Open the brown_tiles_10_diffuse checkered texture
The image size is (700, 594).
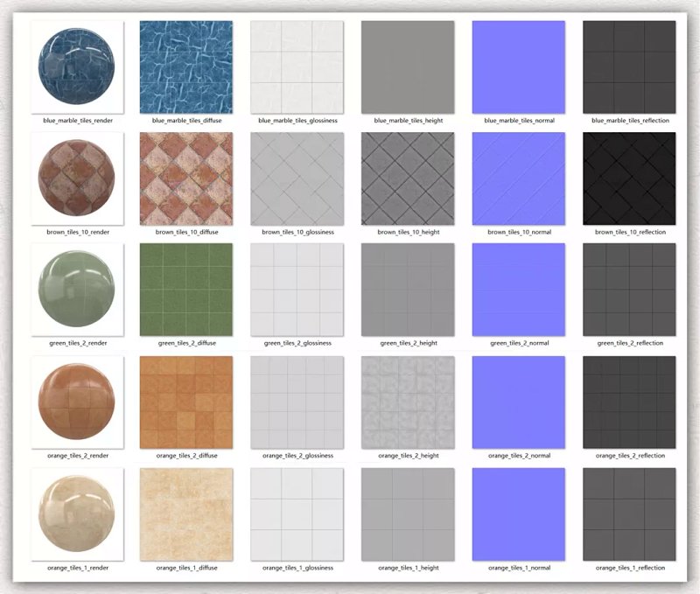pos(186,178)
